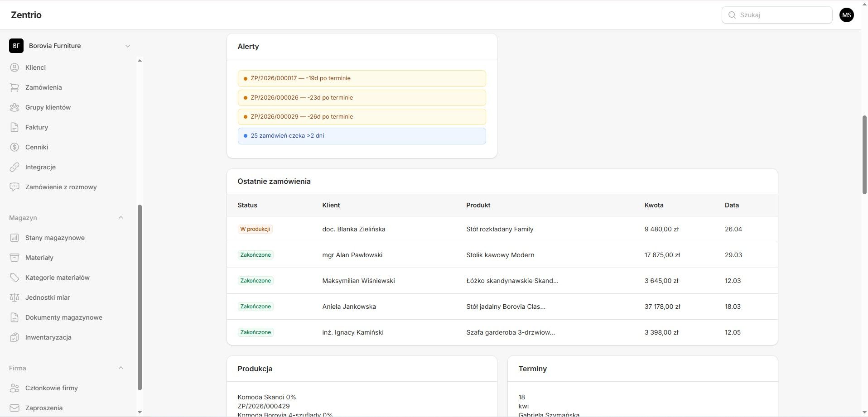Collapse the Magazyn sidebar section
This screenshot has height=417, width=868.
[x=121, y=218]
